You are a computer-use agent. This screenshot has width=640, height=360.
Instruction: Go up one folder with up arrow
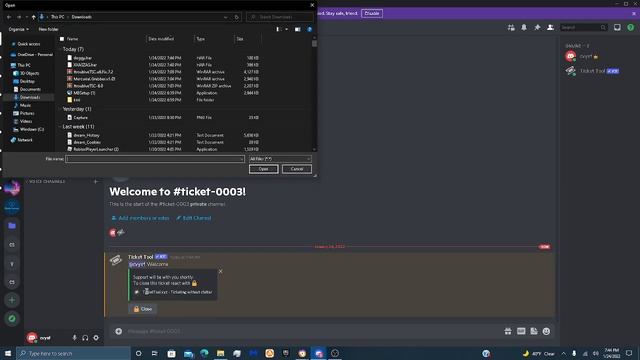[x=33, y=17]
